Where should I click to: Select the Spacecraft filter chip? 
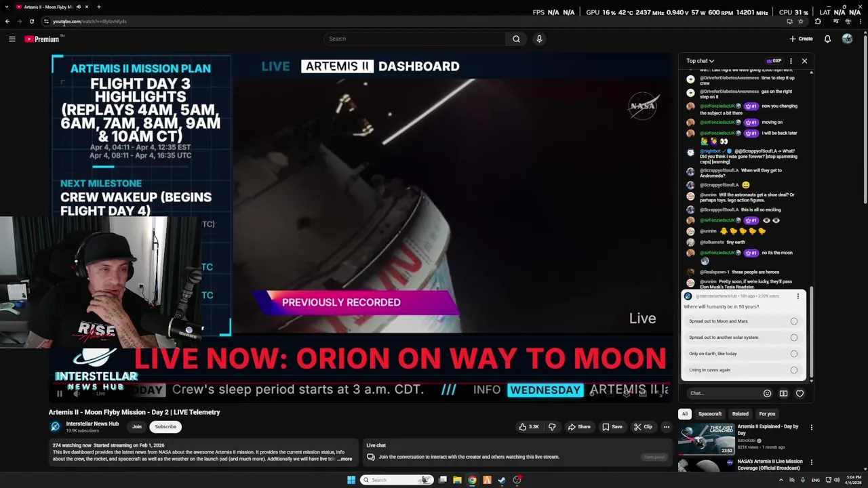(x=710, y=413)
